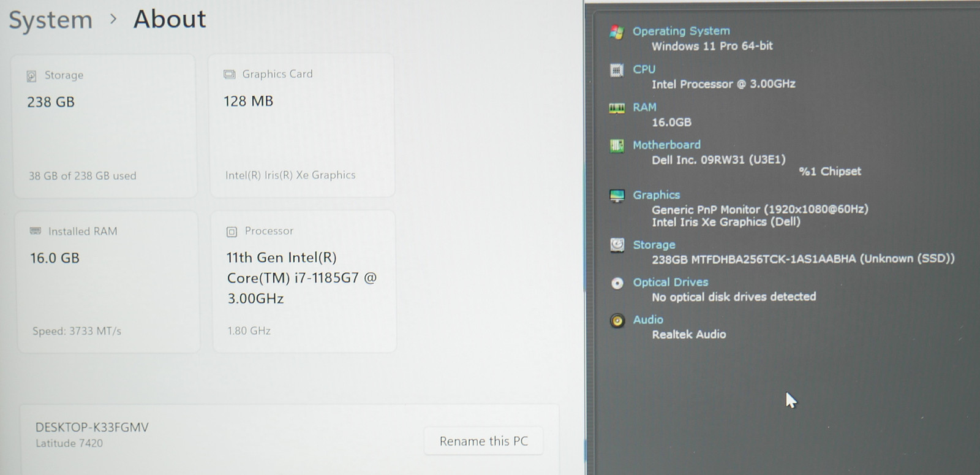Click the Rename this PC button
Viewport: 980px width, 475px height.
483,441
